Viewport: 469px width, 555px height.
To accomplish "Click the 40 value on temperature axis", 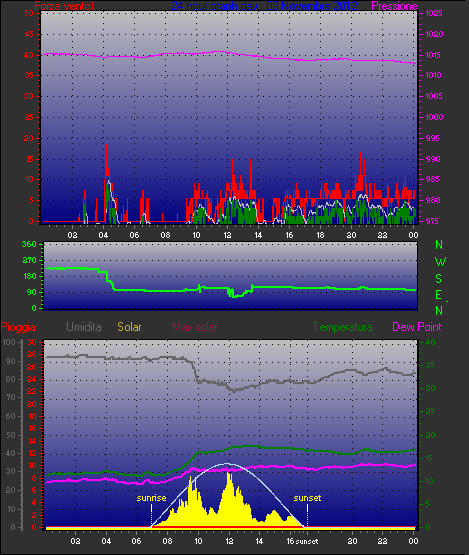I will tap(430, 342).
